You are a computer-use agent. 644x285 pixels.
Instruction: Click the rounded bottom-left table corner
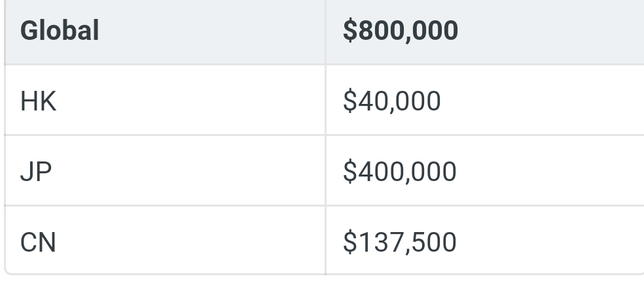coord(7,271)
